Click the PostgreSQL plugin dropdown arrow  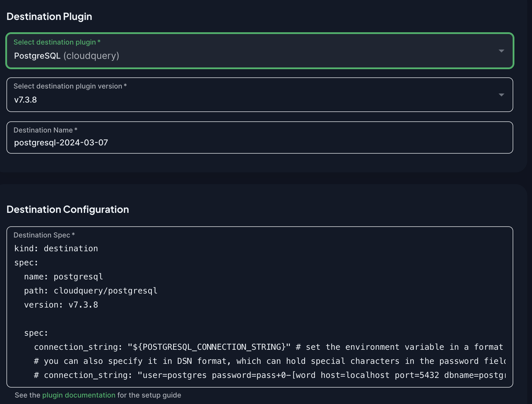coord(501,51)
